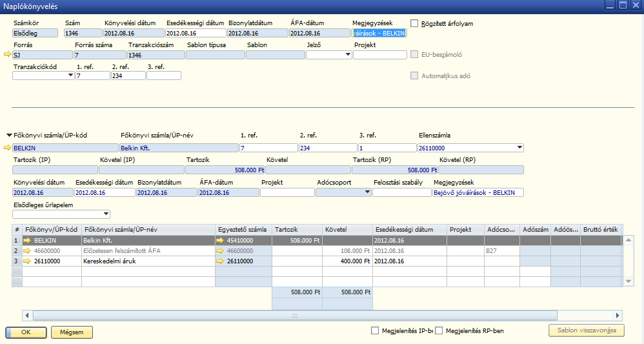The image size is (644, 344).
Task: Open link arrow for Egyeztető számla 46600000
Action: click(x=220, y=250)
